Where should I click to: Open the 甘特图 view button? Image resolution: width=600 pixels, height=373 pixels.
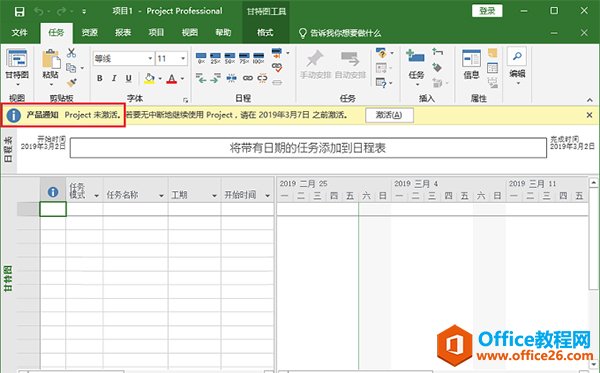coord(17,68)
